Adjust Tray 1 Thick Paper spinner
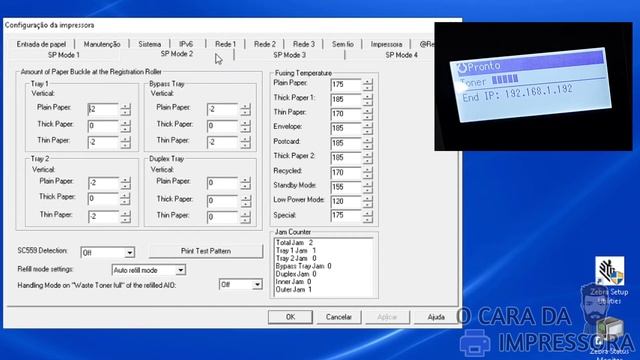Screen dimensions: 640x360 (125, 126)
